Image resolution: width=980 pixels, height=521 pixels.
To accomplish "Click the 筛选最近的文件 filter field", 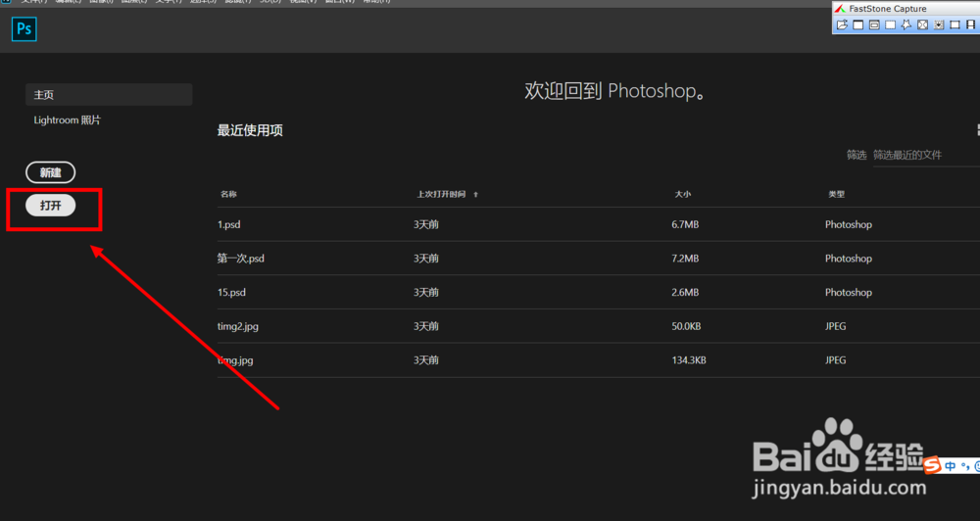I will click(926, 155).
